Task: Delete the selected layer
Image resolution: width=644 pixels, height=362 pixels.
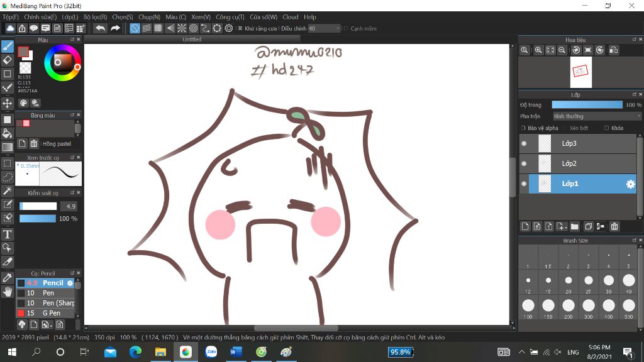Action: coord(614,226)
